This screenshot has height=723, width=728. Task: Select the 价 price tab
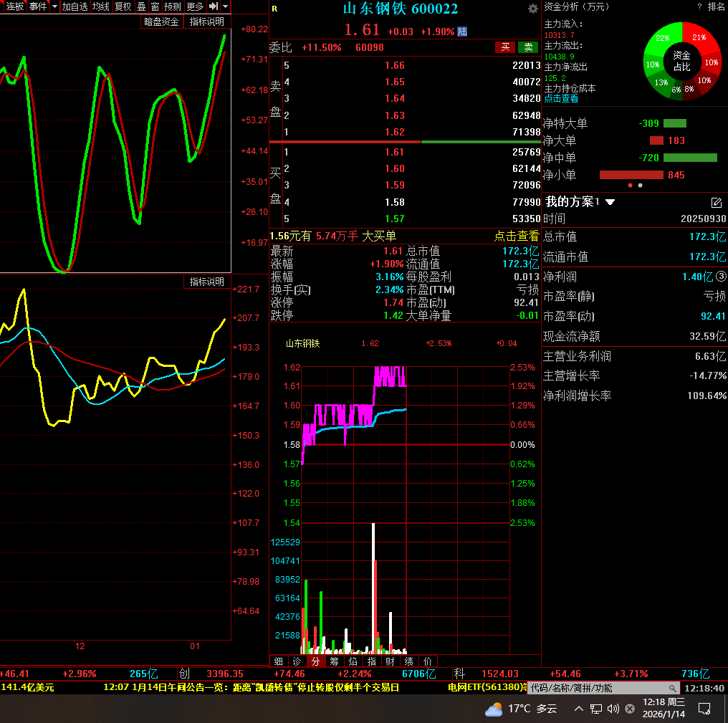coord(428,661)
